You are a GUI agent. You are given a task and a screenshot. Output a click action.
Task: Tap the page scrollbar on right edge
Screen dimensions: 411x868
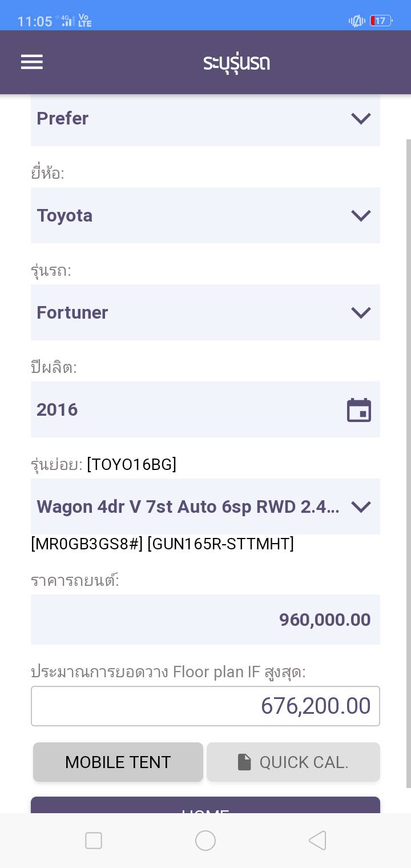[408, 457]
